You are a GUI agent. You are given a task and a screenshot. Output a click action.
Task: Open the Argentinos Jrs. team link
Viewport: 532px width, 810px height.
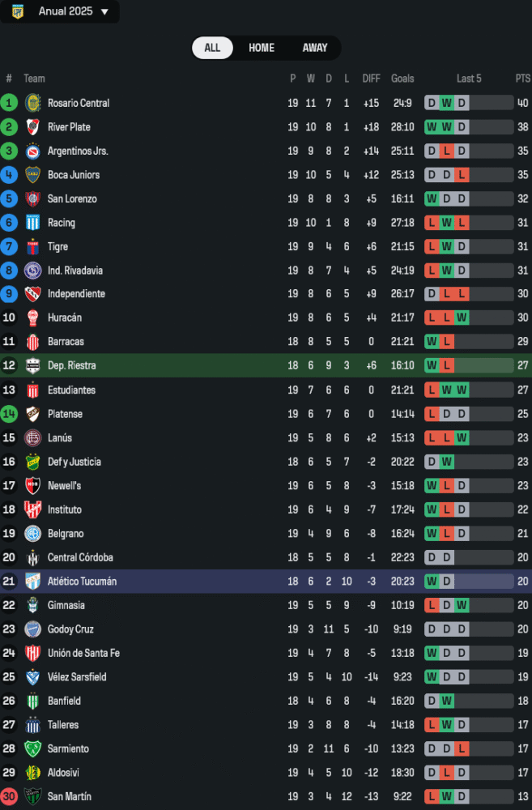[78, 151]
